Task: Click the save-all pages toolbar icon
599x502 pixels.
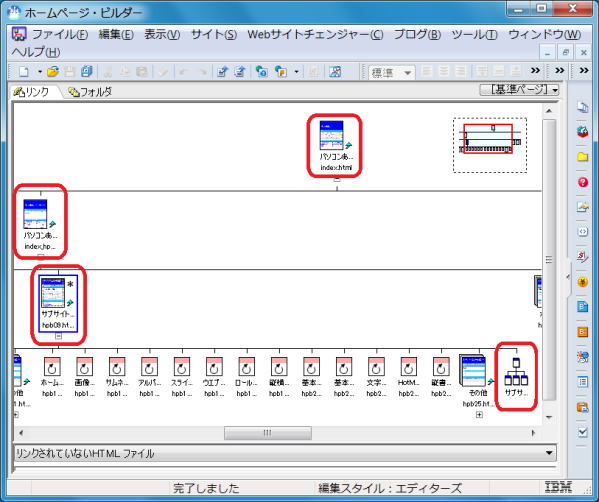Action: [87, 71]
